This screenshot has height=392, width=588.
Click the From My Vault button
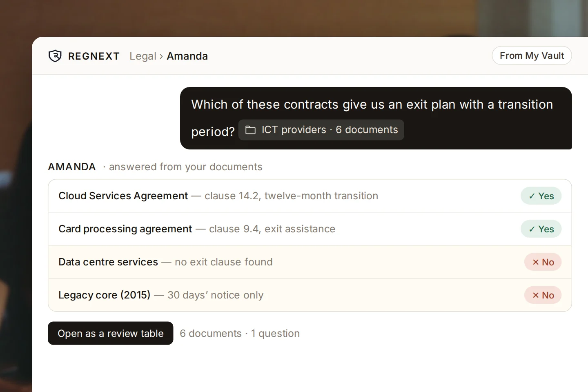click(x=532, y=56)
